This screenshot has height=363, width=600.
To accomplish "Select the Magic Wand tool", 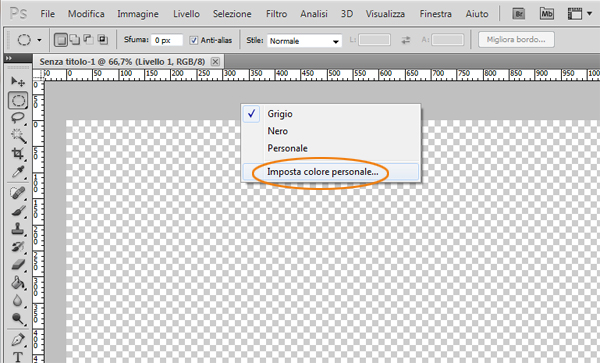I will (18, 136).
